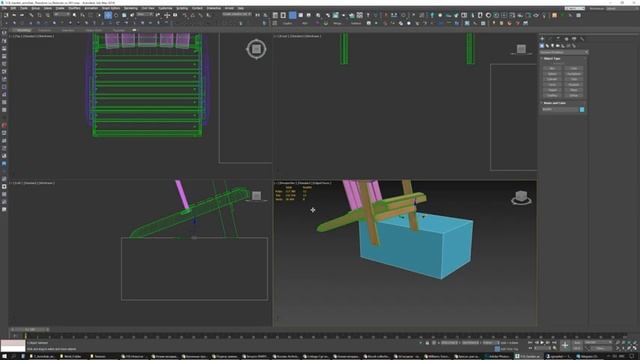Choose the Select and Move tool

pos(108,15)
